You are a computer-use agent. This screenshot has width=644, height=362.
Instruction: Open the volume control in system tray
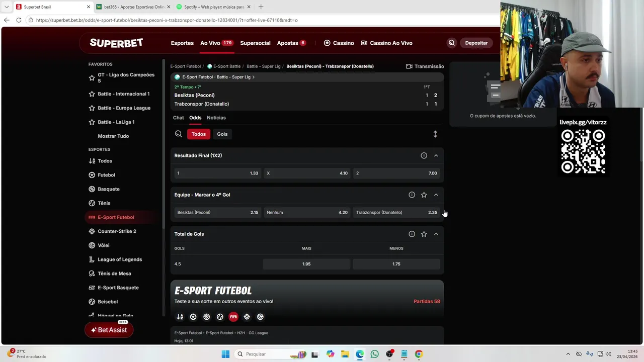[609, 354]
